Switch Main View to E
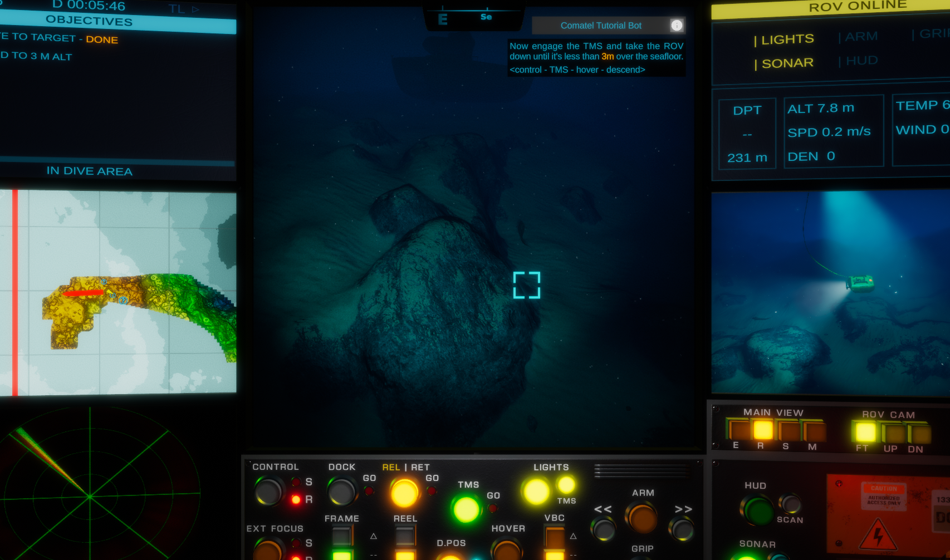The image size is (950, 560). tap(739, 430)
